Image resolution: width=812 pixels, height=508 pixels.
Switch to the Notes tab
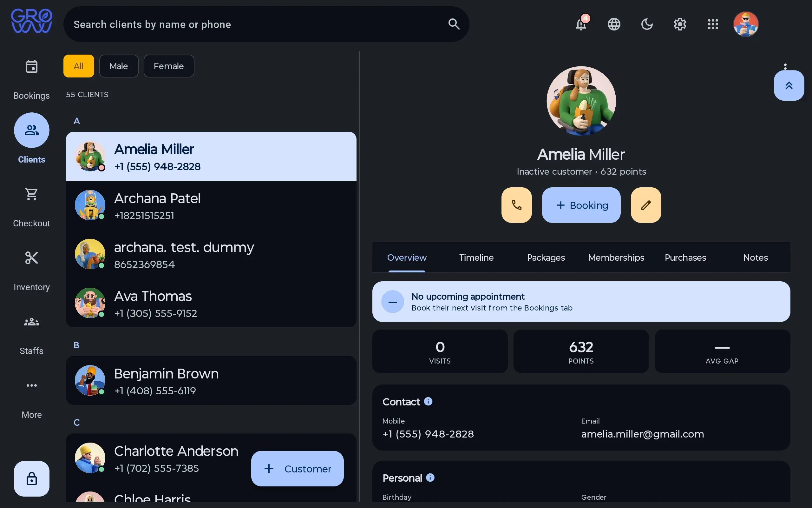(755, 257)
